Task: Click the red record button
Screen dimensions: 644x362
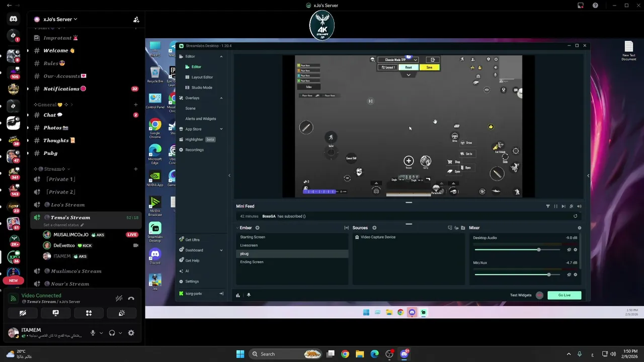Action: 539,295
